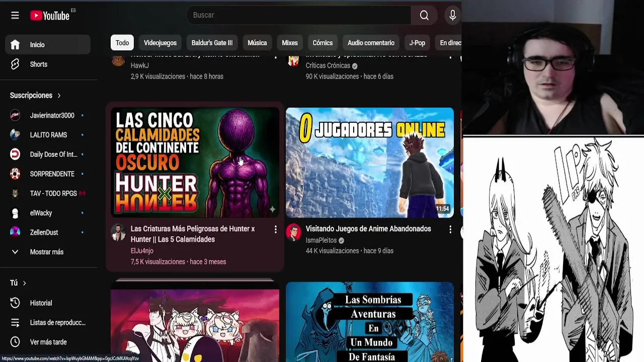Select the Videojuegos filter chip
Image resolution: width=644 pixels, height=362 pixels.
(x=160, y=43)
